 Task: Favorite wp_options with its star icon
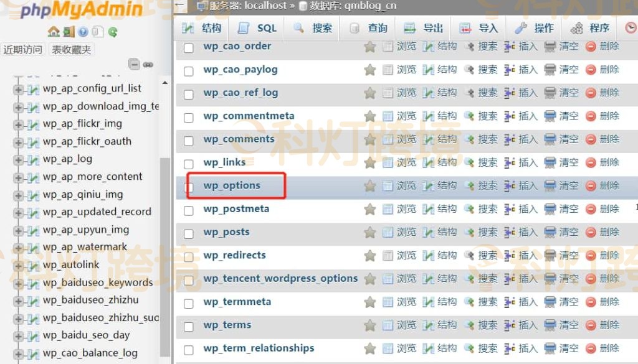(x=370, y=186)
